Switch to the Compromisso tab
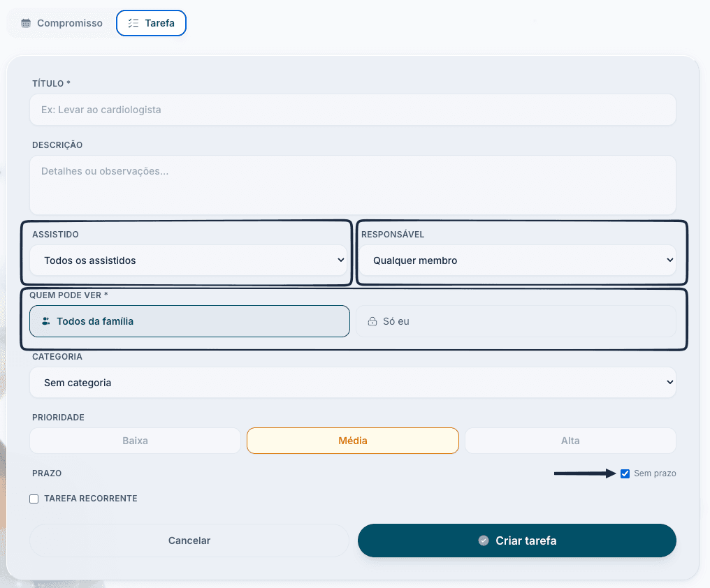The image size is (710, 588). pos(62,23)
